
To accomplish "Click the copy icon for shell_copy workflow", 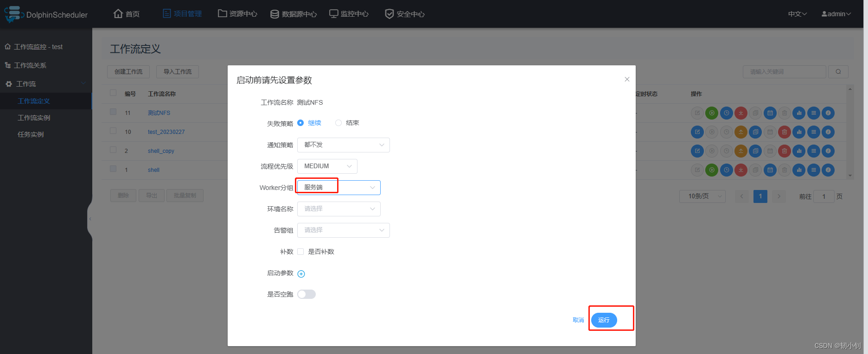I will tap(755, 151).
